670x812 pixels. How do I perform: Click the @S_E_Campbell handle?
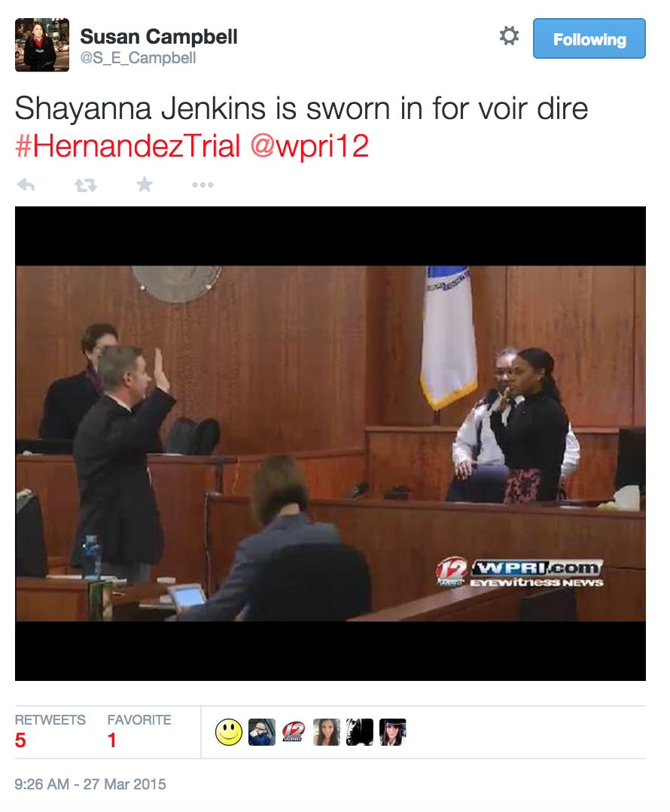tap(138, 58)
